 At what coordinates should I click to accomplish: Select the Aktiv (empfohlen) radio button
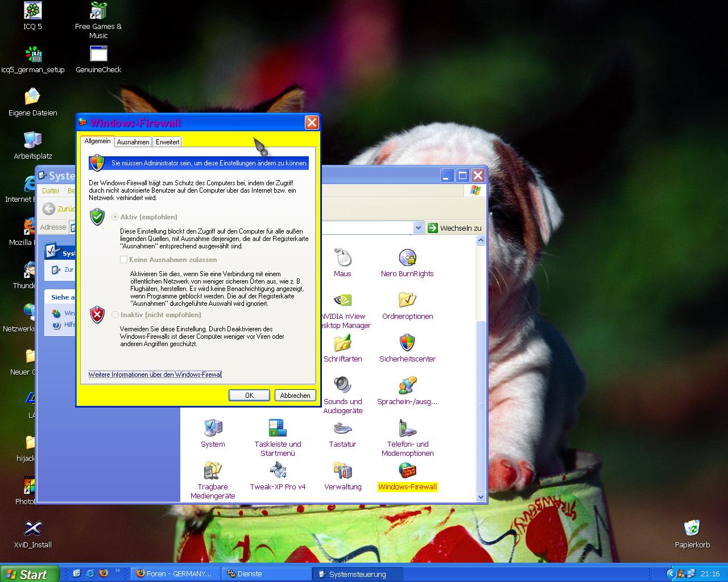[116, 217]
